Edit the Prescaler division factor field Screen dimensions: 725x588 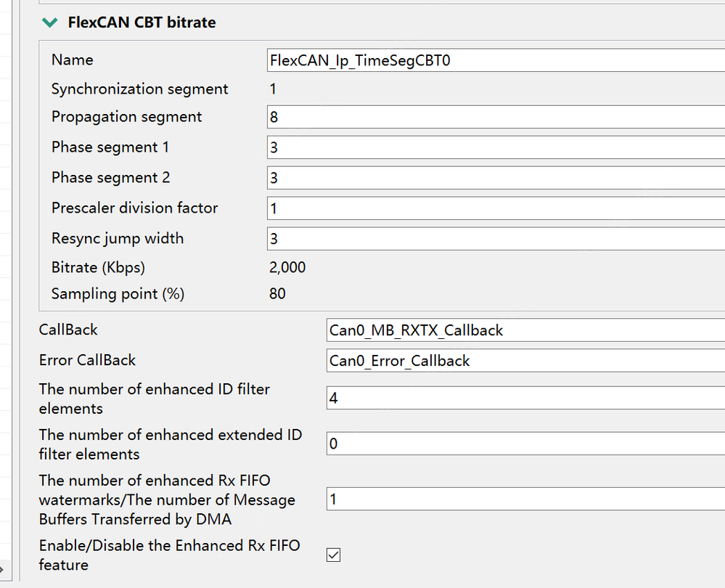(435, 208)
